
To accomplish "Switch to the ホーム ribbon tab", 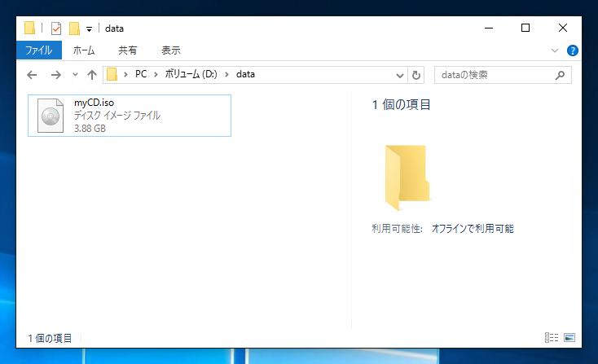I will pyautogui.click(x=84, y=50).
